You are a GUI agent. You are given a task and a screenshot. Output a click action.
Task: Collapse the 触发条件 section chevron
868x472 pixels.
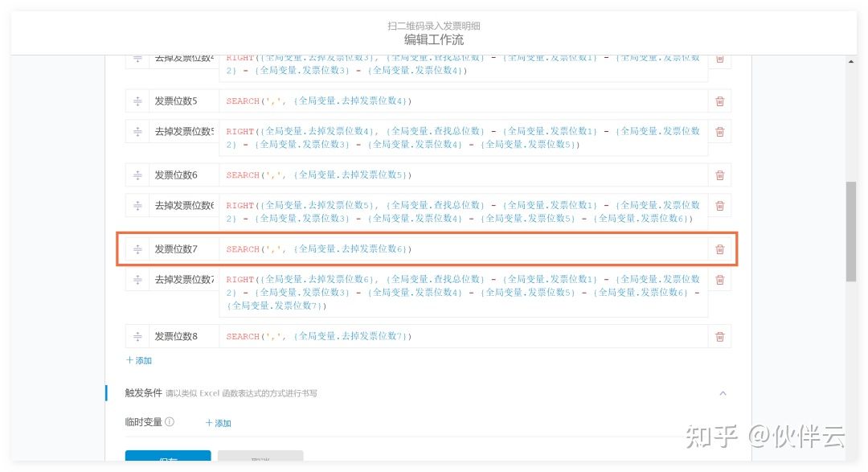[x=723, y=393]
